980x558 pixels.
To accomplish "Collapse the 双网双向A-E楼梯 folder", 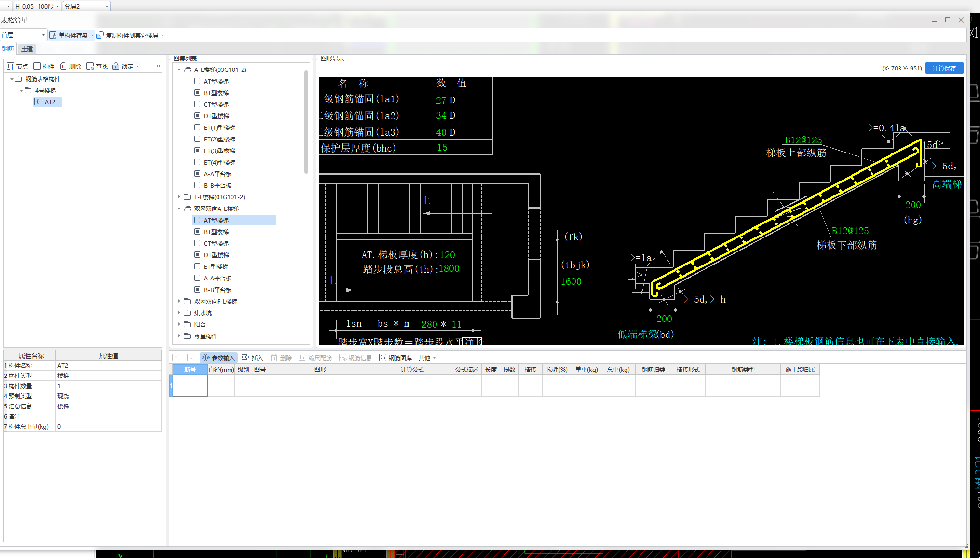I will [179, 209].
